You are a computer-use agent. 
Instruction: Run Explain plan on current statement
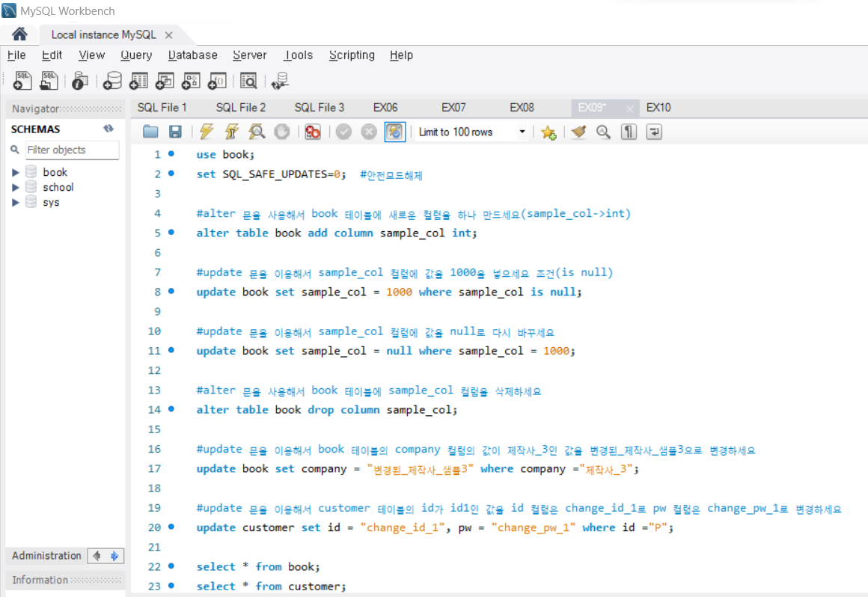tap(257, 132)
